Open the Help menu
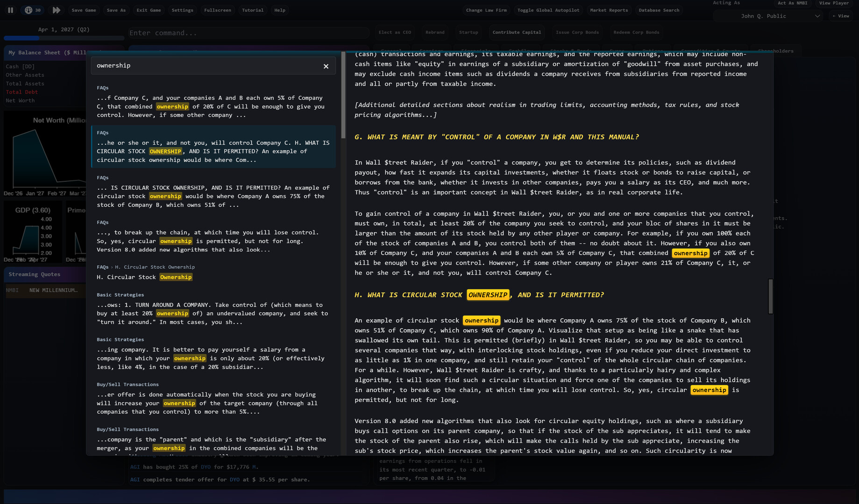The height and width of the screenshot is (504, 859). (x=279, y=10)
